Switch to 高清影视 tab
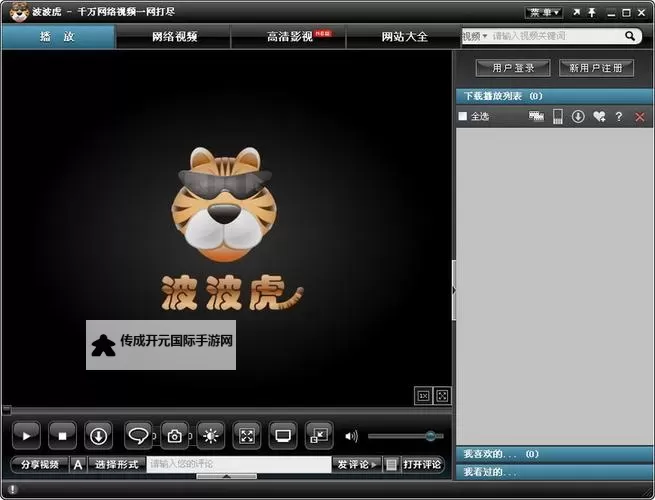655x500 pixels. pyautogui.click(x=289, y=37)
